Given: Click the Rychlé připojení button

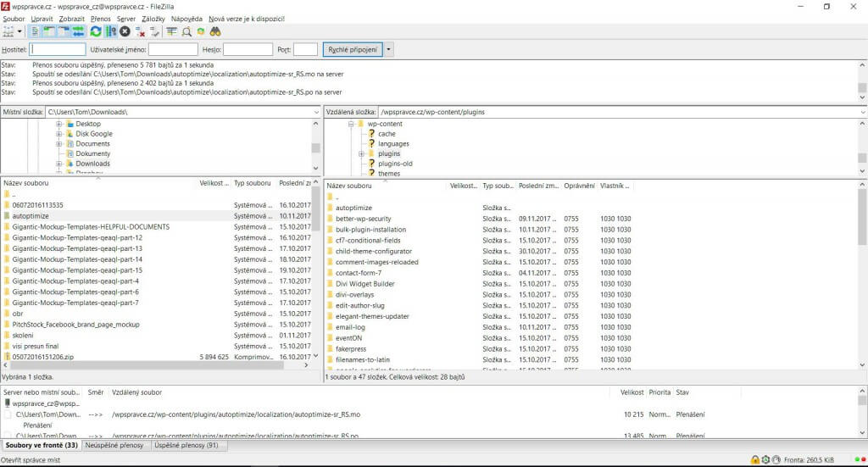Looking at the screenshot, I should pos(353,50).
